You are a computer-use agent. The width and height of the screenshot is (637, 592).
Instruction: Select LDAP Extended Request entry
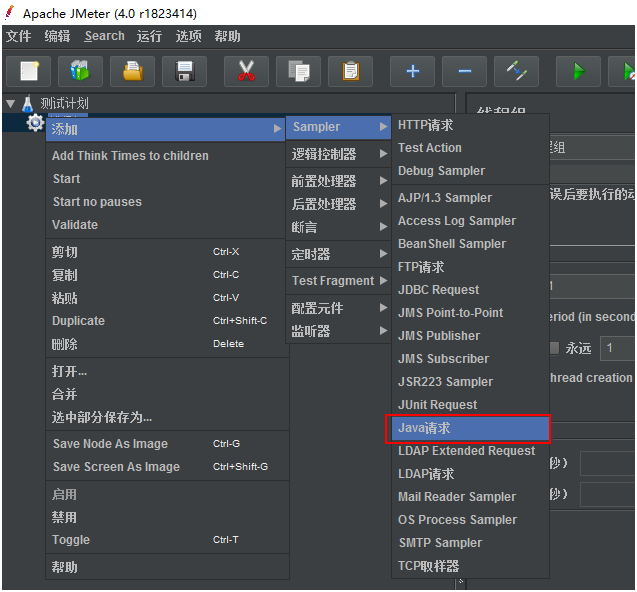pyautogui.click(x=470, y=451)
